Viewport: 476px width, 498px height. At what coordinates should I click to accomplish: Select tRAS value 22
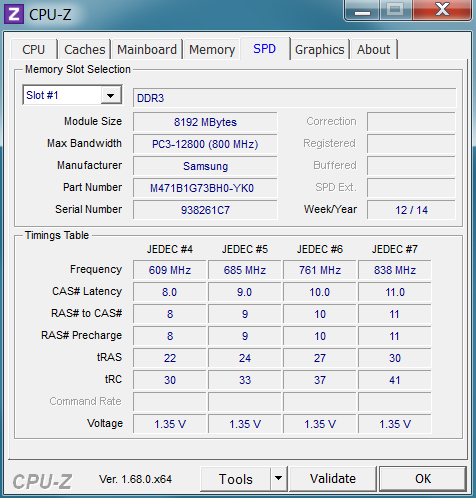tap(170, 358)
